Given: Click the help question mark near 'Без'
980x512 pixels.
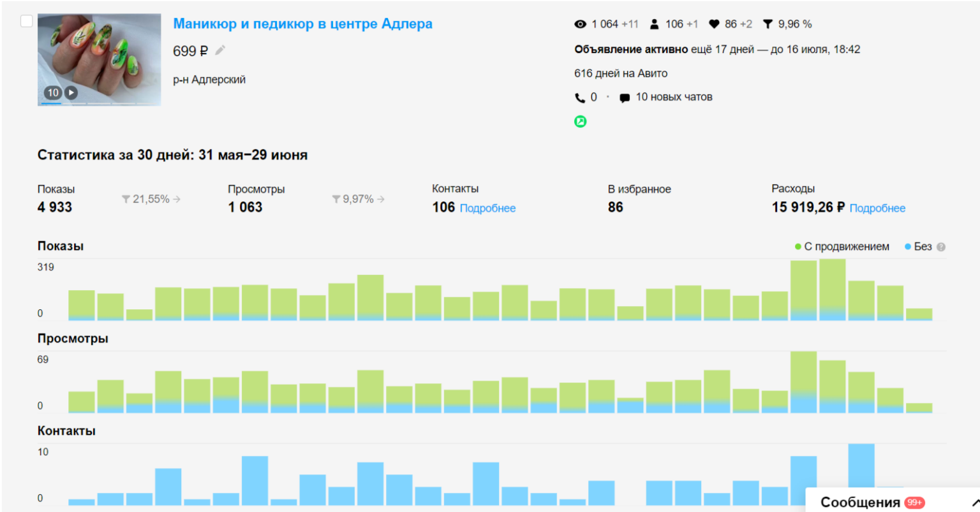Looking at the screenshot, I should click(x=941, y=247).
